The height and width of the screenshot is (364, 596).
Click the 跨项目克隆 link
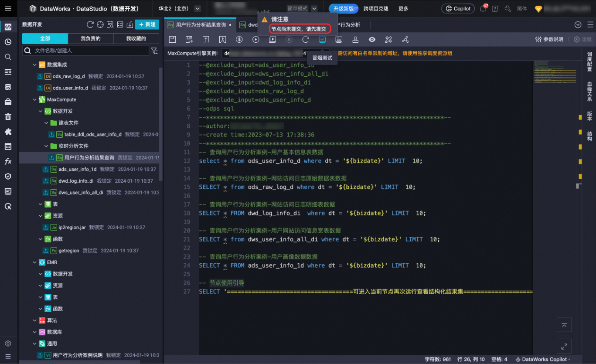376,8
